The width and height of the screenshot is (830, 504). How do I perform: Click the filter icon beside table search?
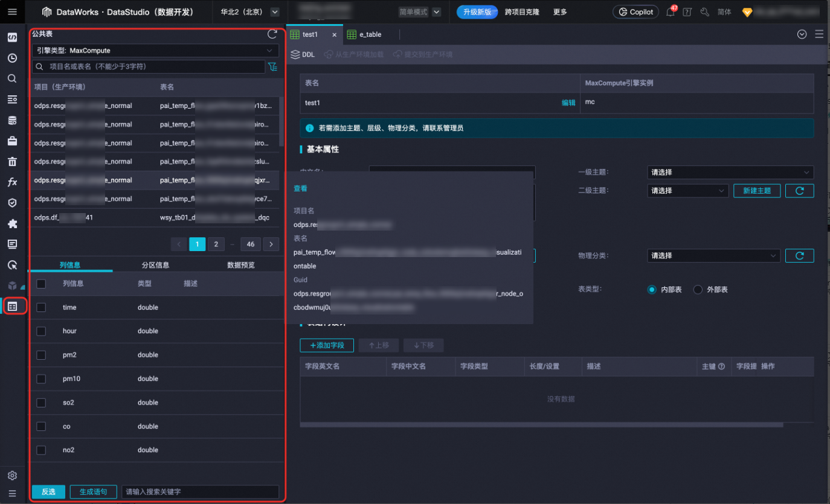pyautogui.click(x=273, y=66)
